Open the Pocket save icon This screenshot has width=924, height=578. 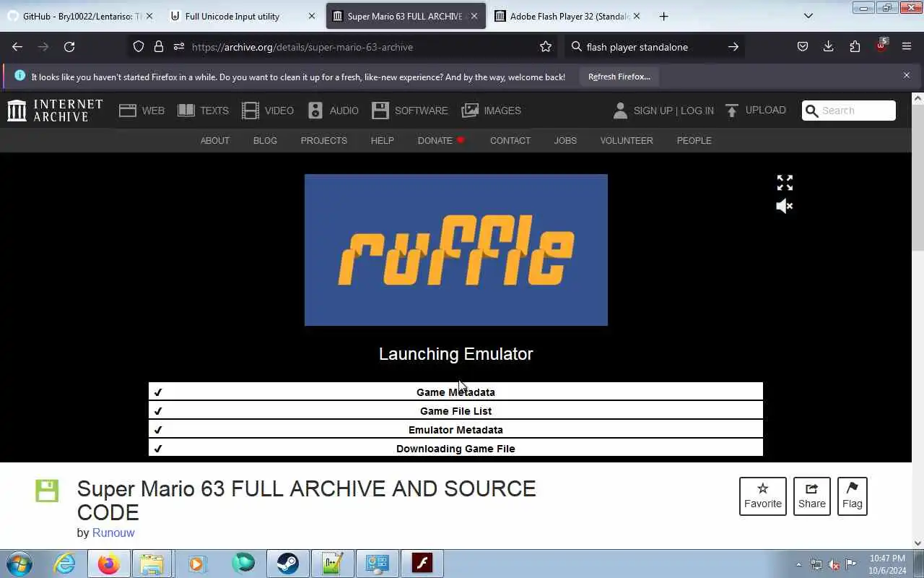[x=803, y=47]
